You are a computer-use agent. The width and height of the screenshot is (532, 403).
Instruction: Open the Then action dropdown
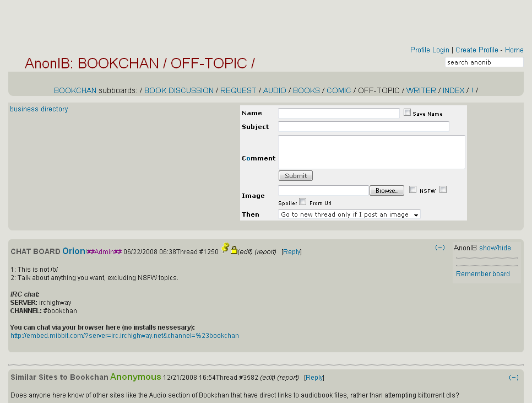[x=349, y=214]
